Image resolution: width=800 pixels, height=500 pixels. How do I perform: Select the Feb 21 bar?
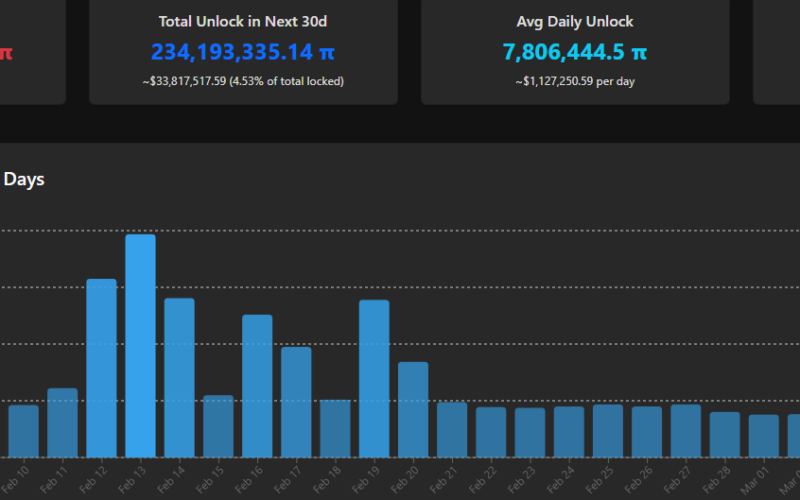[x=452, y=429]
